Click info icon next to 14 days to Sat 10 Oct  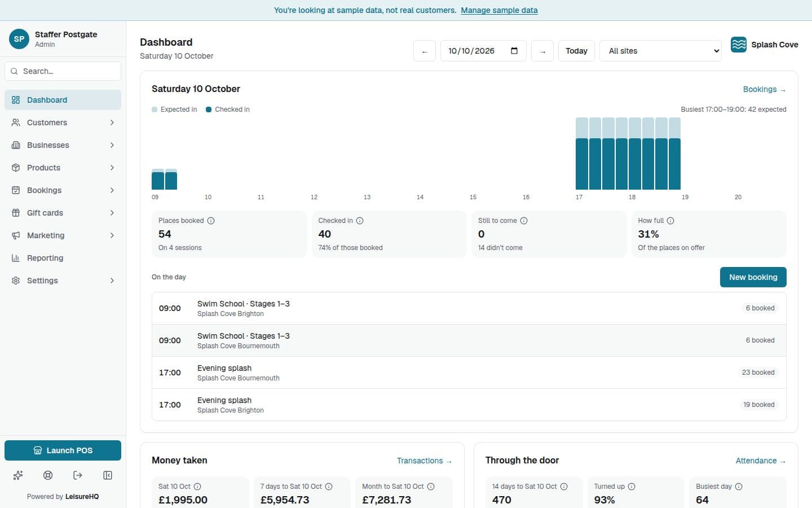coord(564,487)
